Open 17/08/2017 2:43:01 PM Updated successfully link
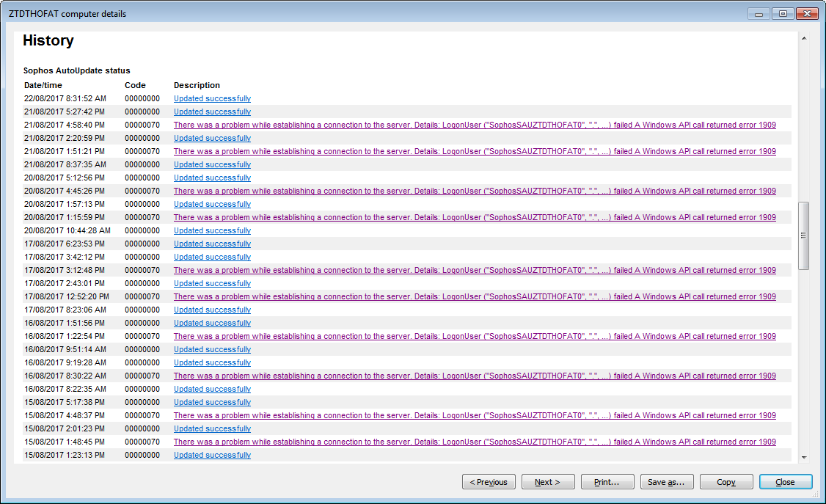Viewport: 826px width, 504px height. [x=212, y=283]
